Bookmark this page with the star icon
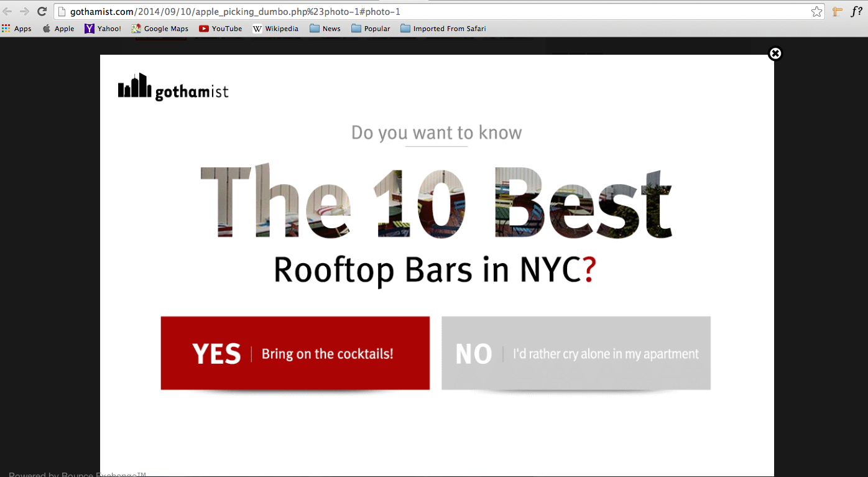Screen dimensions: 868x477 [x=816, y=12]
